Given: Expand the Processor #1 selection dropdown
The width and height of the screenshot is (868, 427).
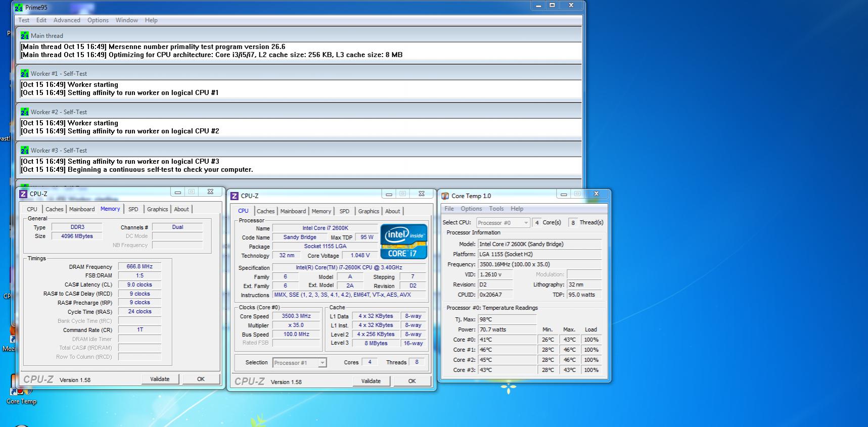Looking at the screenshot, I should tap(300, 363).
